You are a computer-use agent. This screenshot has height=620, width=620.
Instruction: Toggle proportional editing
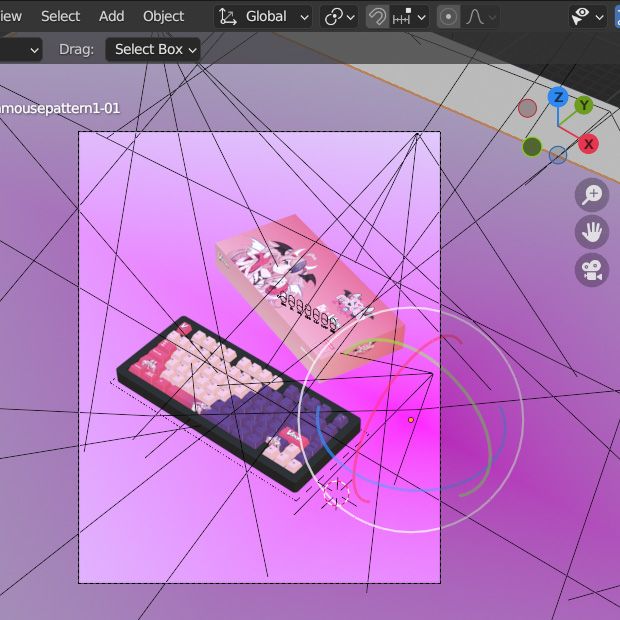[448, 17]
